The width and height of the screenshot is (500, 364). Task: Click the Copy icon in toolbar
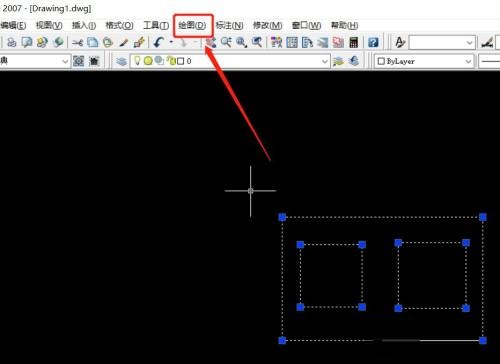point(93,42)
